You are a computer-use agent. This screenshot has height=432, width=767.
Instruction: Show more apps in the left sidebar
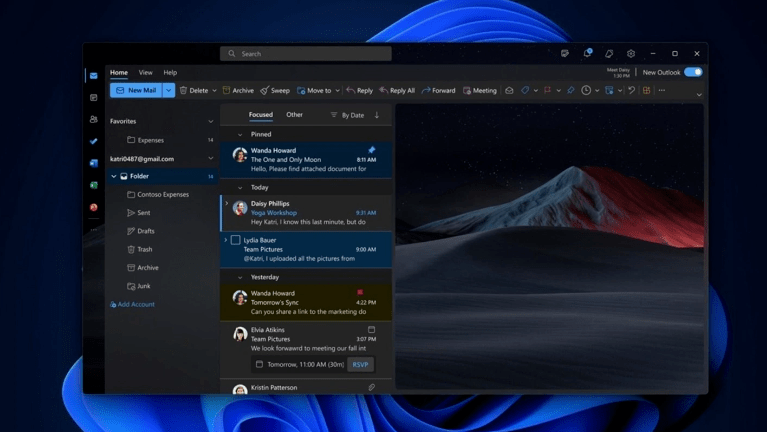[93, 229]
